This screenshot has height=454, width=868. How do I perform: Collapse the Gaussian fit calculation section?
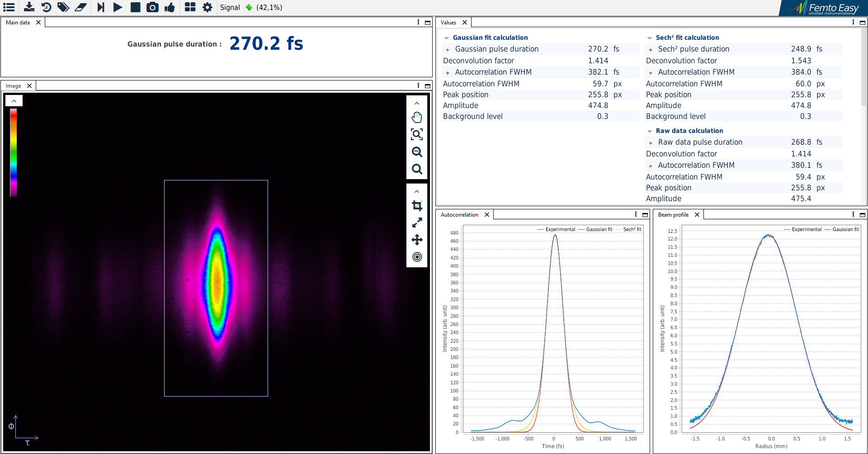tap(447, 38)
